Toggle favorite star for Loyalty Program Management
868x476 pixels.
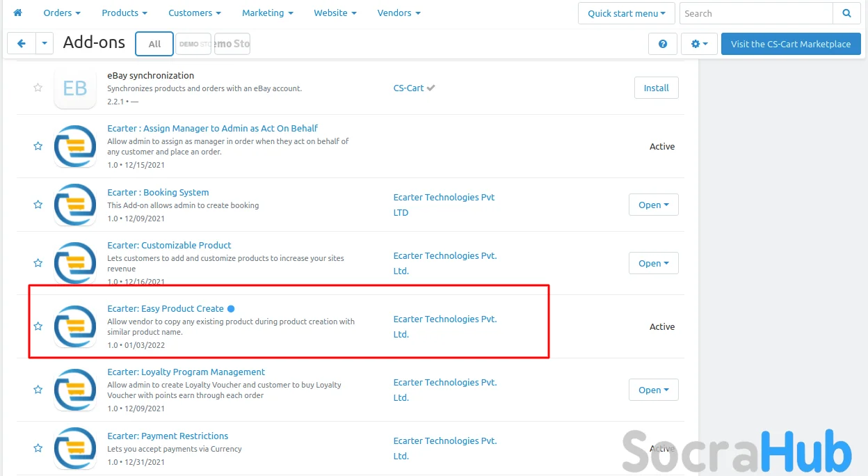tap(38, 390)
